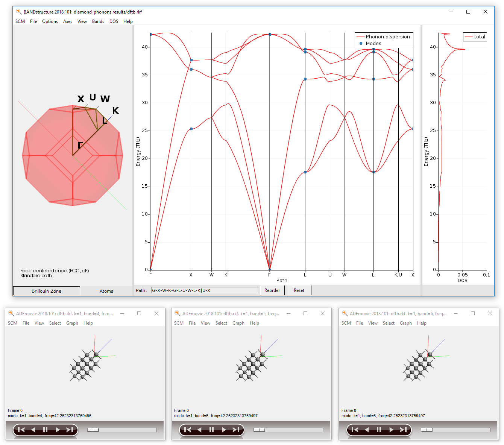Open the Options menu in BANDstructure
This screenshot has height=445, width=504.
coord(50,21)
